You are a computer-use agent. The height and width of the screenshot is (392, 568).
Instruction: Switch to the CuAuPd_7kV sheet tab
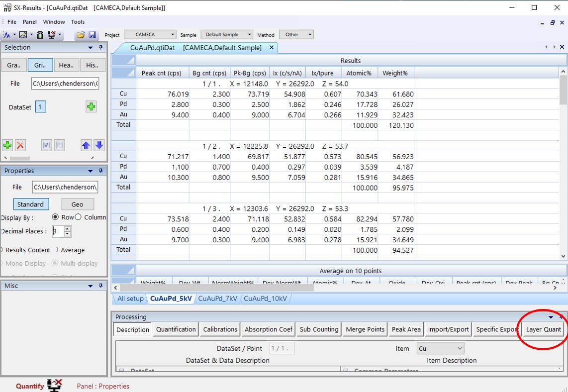pos(218,298)
